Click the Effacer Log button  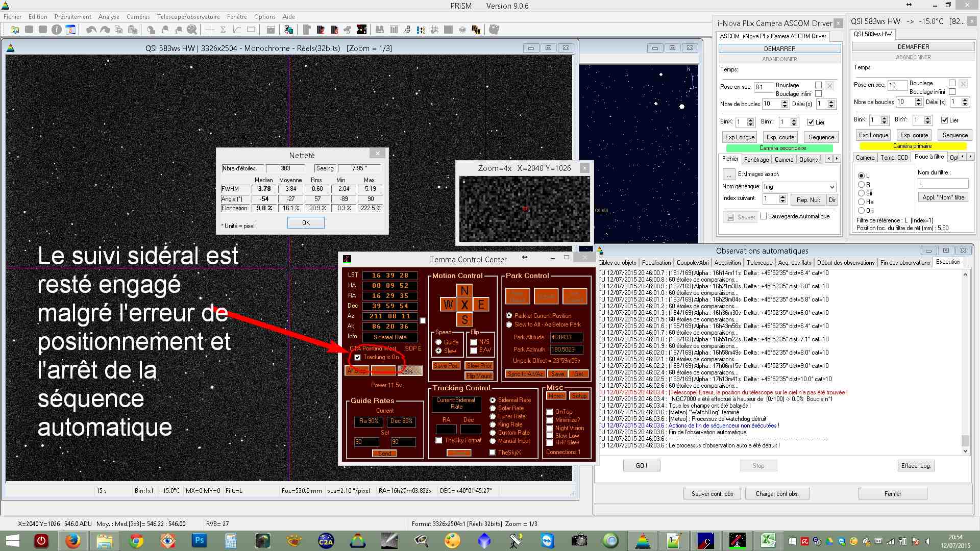[916, 466]
